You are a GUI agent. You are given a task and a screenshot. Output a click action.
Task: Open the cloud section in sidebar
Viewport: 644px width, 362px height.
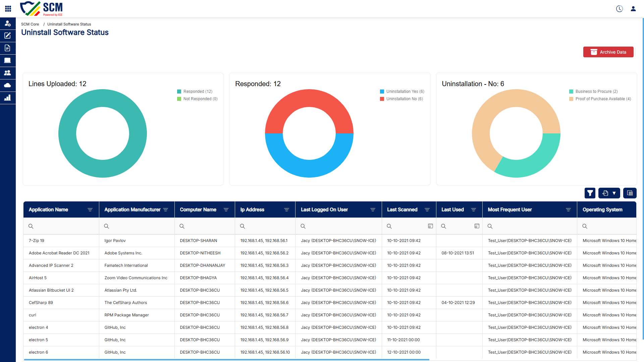click(x=7, y=85)
